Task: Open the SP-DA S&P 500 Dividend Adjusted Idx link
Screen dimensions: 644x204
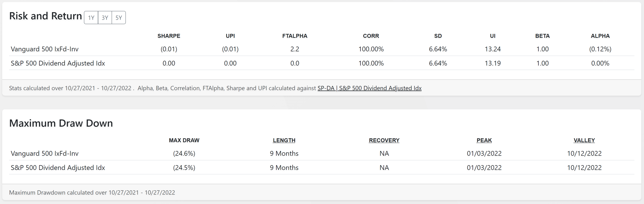Action: pyautogui.click(x=369, y=88)
